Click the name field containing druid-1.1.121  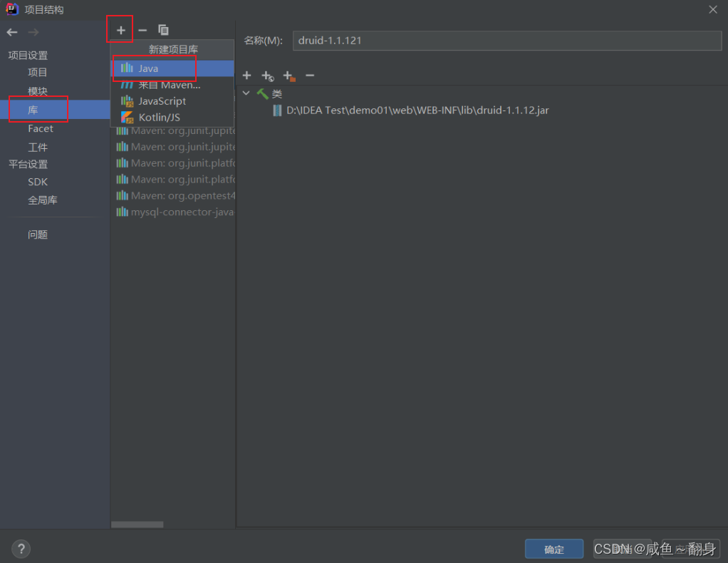tap(507, 41)
